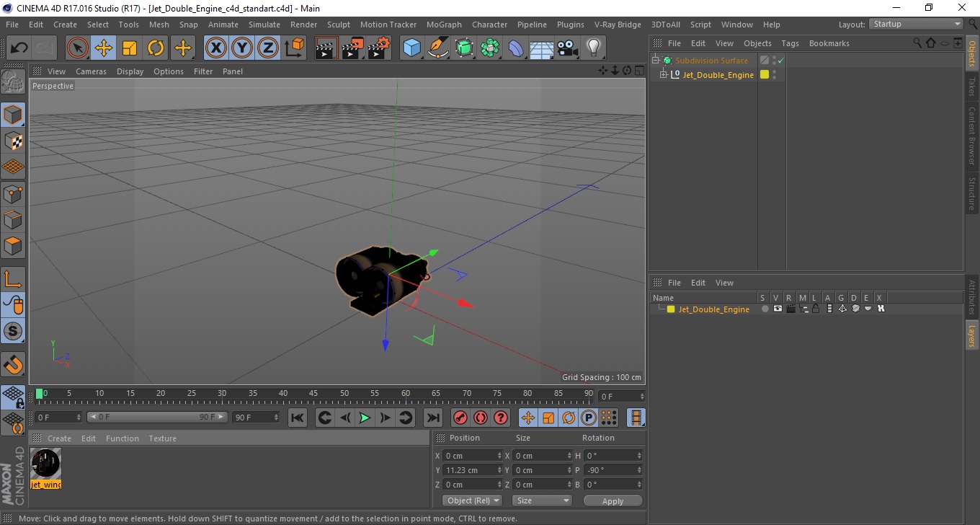Screen dimensions: 980x525
Task: Open the viewport Display menu
Action: point(130,71)
